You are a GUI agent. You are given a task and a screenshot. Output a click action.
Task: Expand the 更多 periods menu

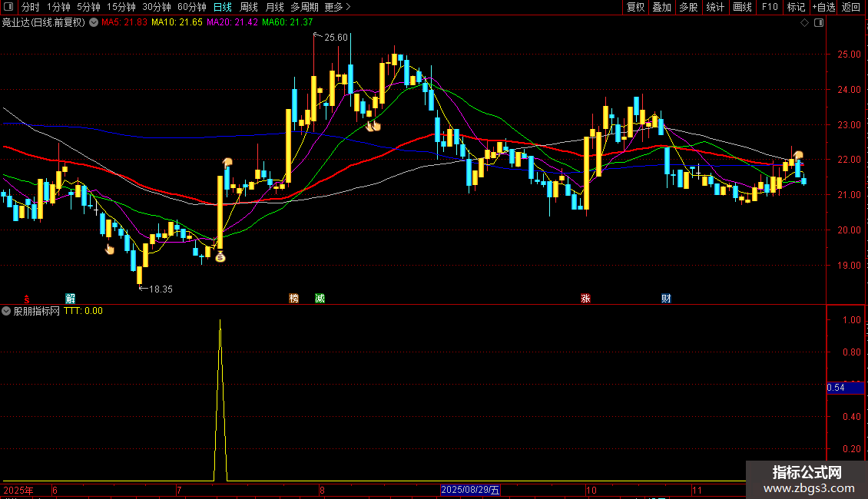[337, 7]
